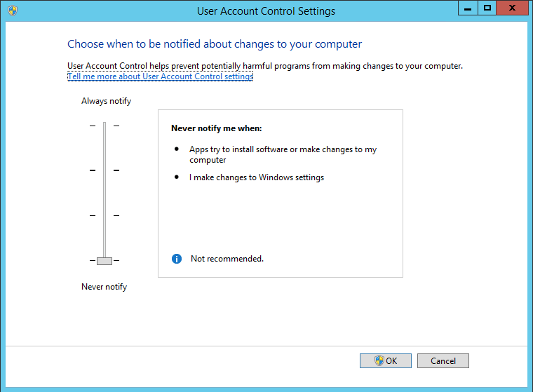Click the User Account Control Settings title text
This screenshot has height=392, width=533.
tap(266, 11)
